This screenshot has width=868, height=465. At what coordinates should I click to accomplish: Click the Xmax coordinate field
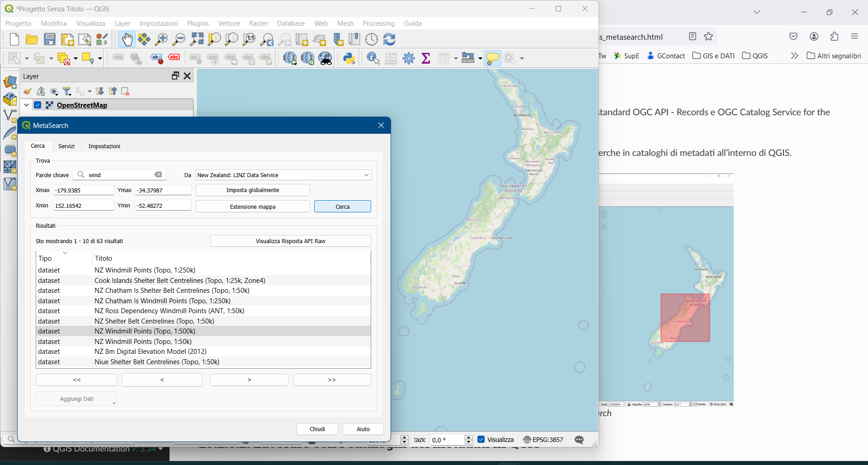84,190
